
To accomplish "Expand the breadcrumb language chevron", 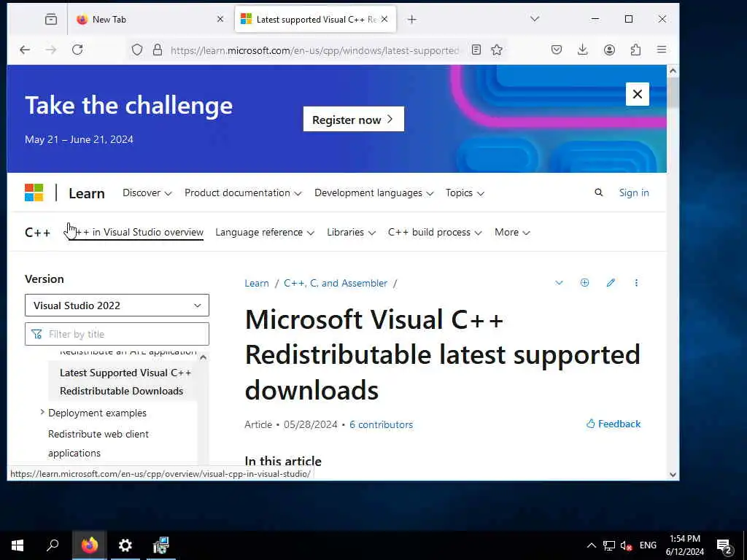I will tap(559, 283).
